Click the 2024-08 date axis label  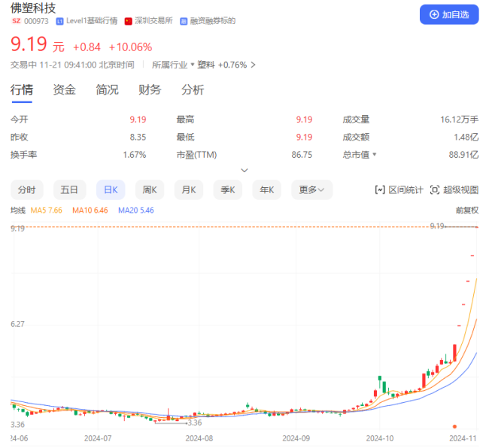[199, 438]
